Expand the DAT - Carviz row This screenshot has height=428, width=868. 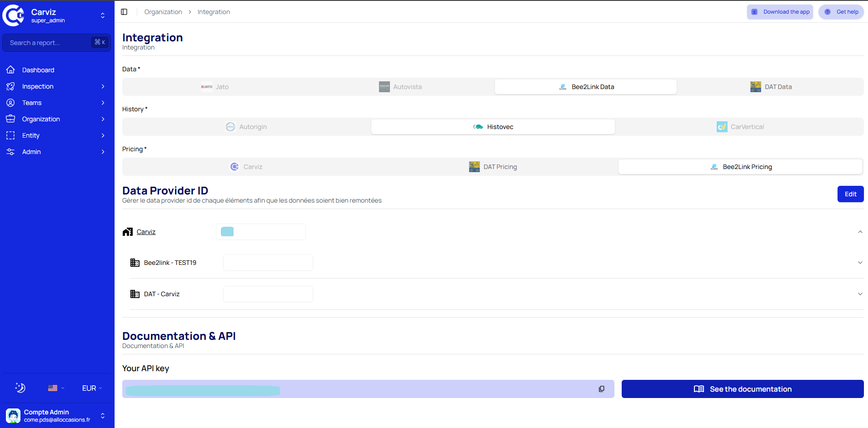[x=860, y=294]
